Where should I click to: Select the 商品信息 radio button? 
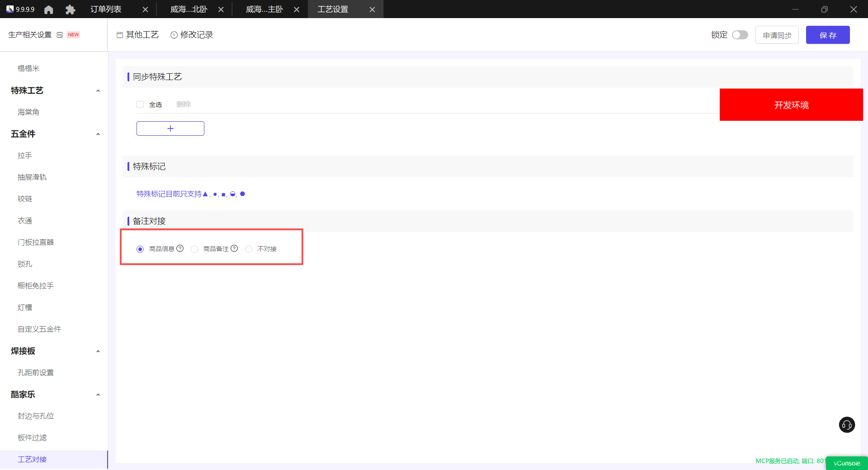coord(140,249)
